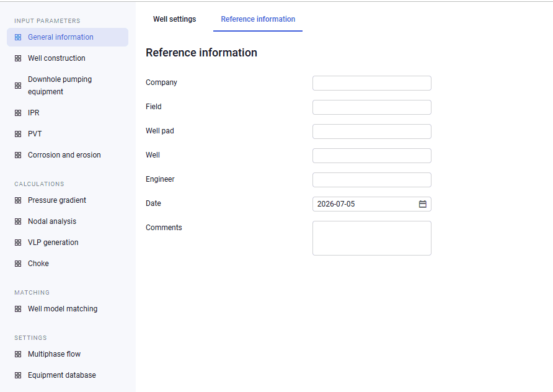Click the Corrosion and erosion icon
Image resolution: width=553 pixels, height=392 pixels.
click(x=18, y=155)
